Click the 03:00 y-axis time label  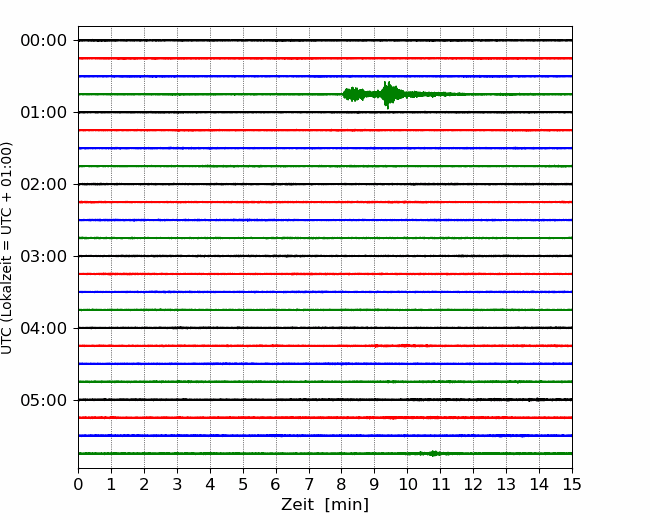[x=44, y=256]
